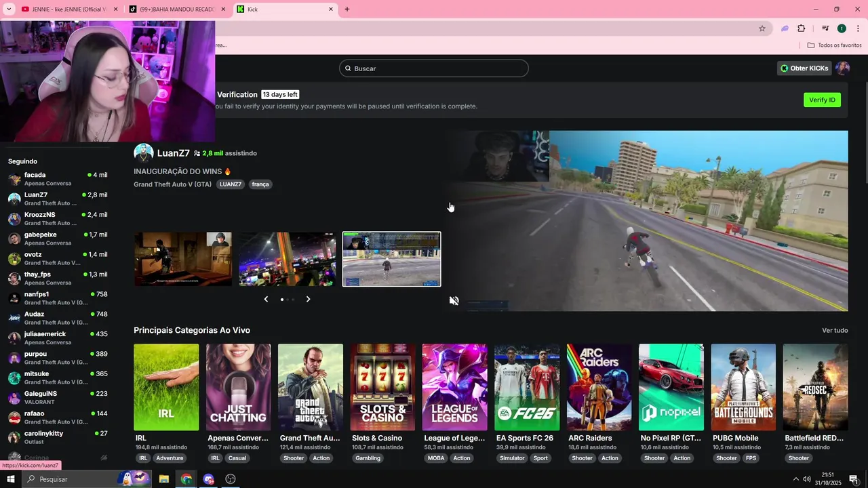
Task: Click the Gambling tag under Slots & Casino
Action: coord(368,458)
